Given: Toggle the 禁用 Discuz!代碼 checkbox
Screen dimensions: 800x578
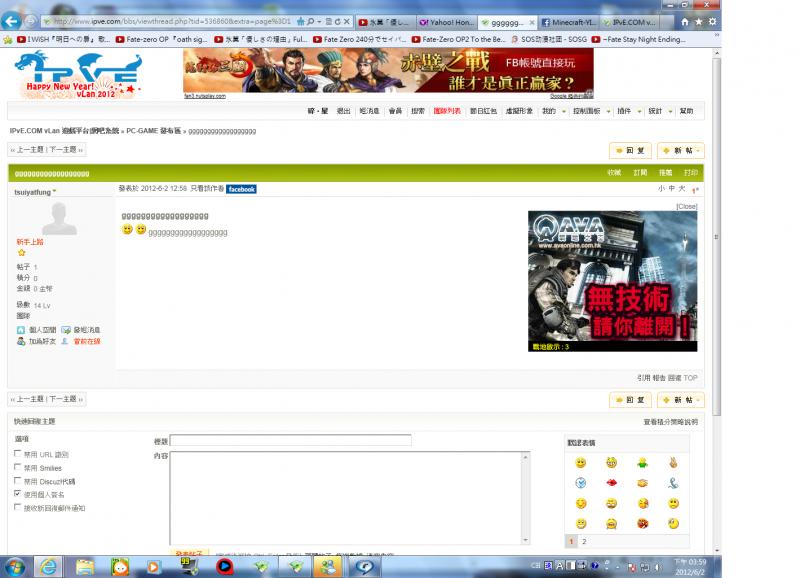Looking at the screenshot, I should click(17, 481).
